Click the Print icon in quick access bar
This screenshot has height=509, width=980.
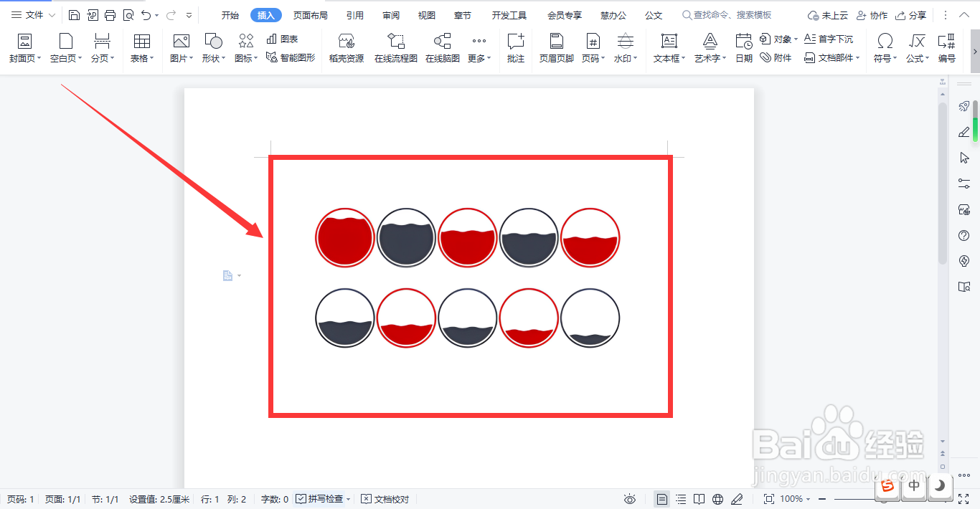coord(110,15)
